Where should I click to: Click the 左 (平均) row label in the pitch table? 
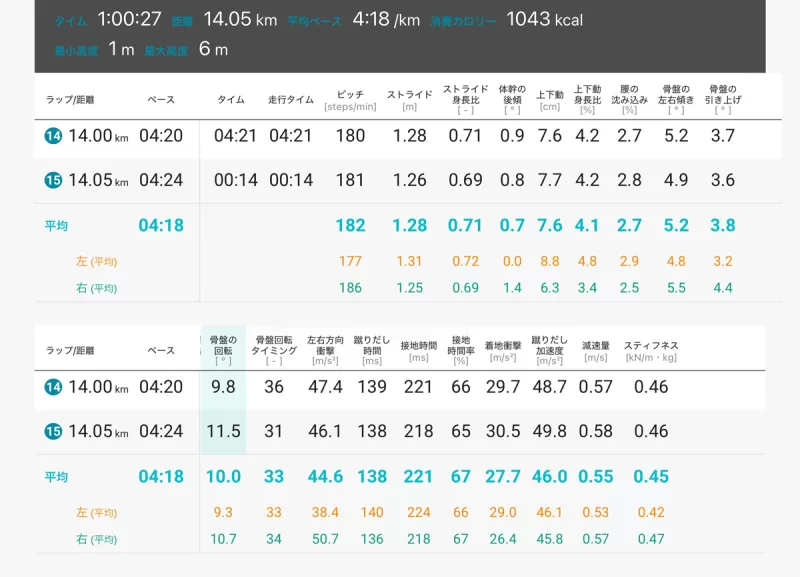point(96,262)
